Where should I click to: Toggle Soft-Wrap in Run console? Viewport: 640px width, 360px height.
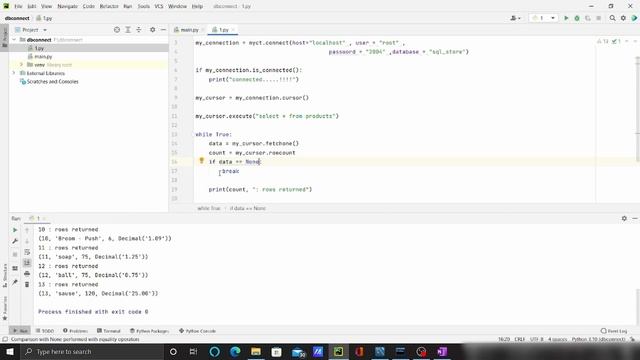pyautogui.click(x=27, y=252)
